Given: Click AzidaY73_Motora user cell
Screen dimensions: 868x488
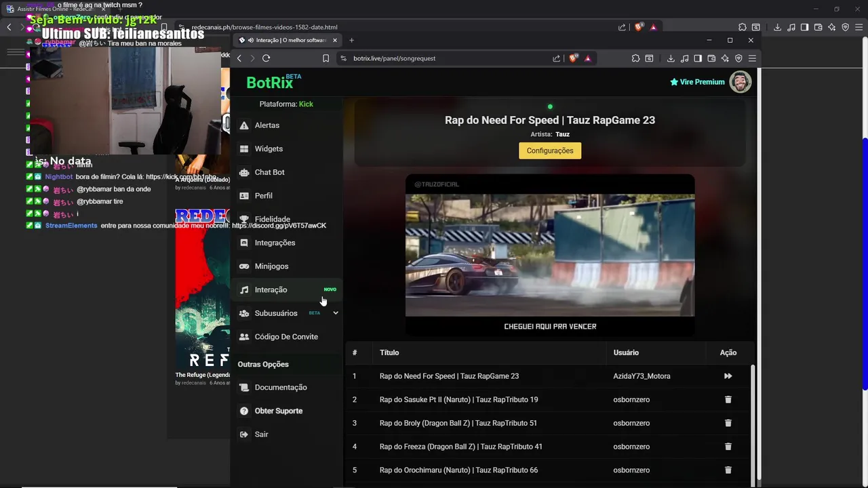Looking at the screenshot, I should click(x=642, y=376).
